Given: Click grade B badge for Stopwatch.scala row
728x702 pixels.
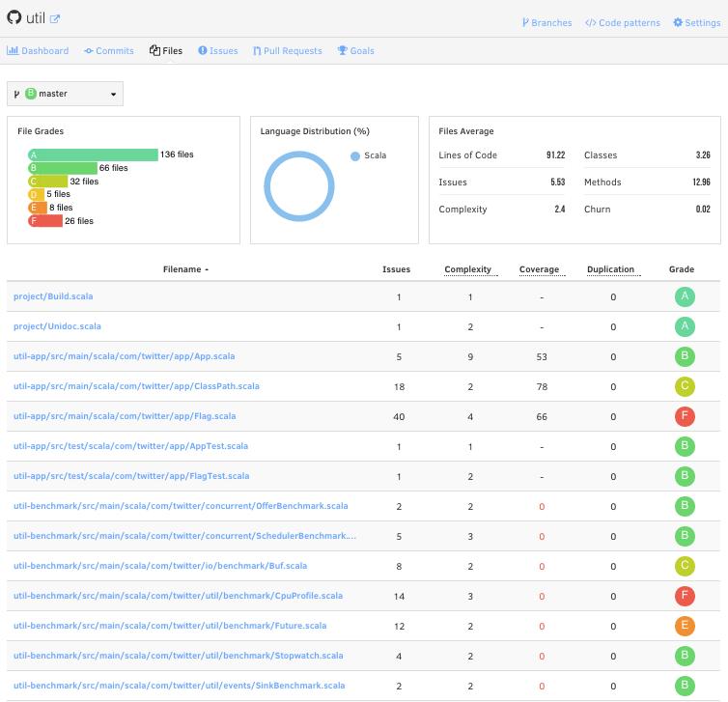Looking at the screenshot, I should pos(685,656).
